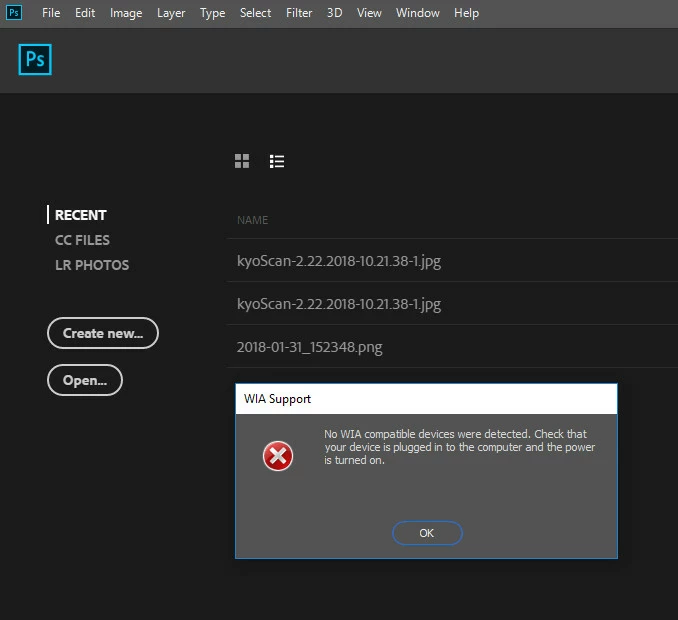678x620 pixels.
Task: Click the No WIA compatible devices message text
Action: click(460, 447)
